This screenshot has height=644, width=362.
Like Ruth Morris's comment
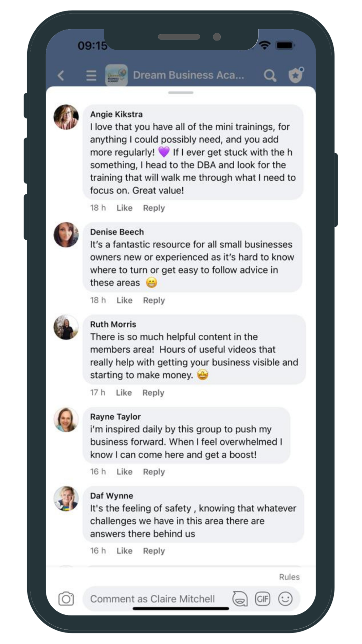(x=124, y=393)
